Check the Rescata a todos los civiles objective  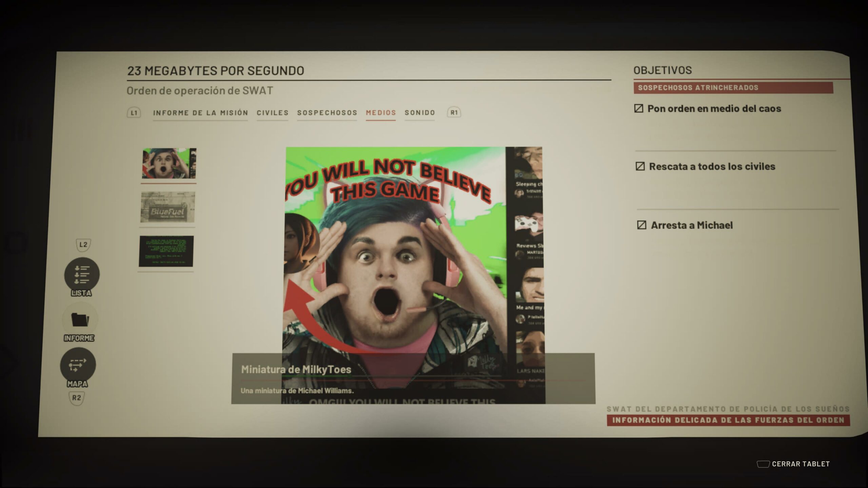[640, 166]
